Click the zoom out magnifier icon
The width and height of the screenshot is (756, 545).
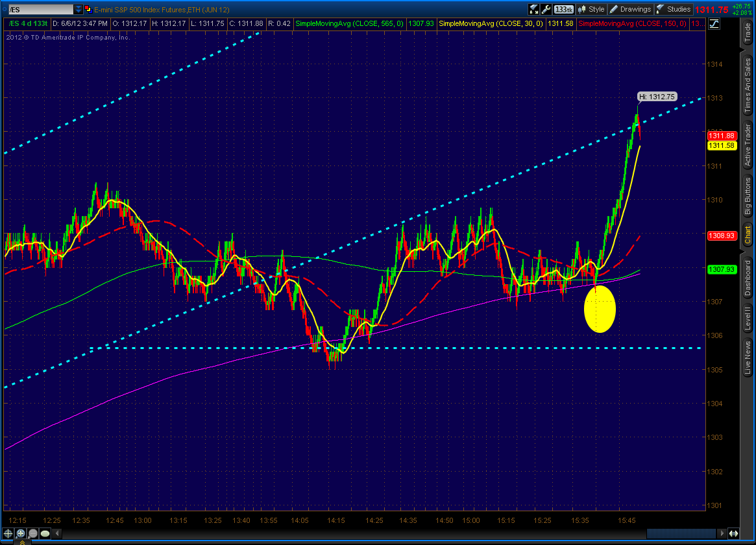pyautogui.click(x=33, y=533)
